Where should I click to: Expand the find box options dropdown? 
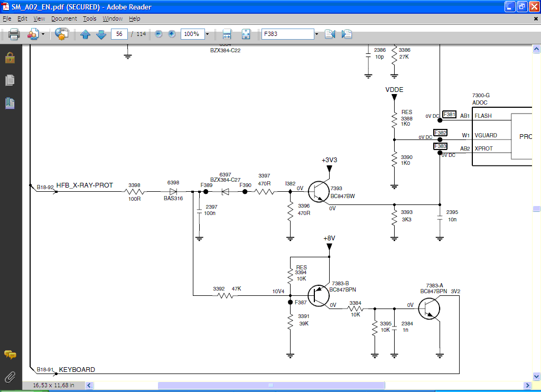pyautogui.click(x=317, y=34)
